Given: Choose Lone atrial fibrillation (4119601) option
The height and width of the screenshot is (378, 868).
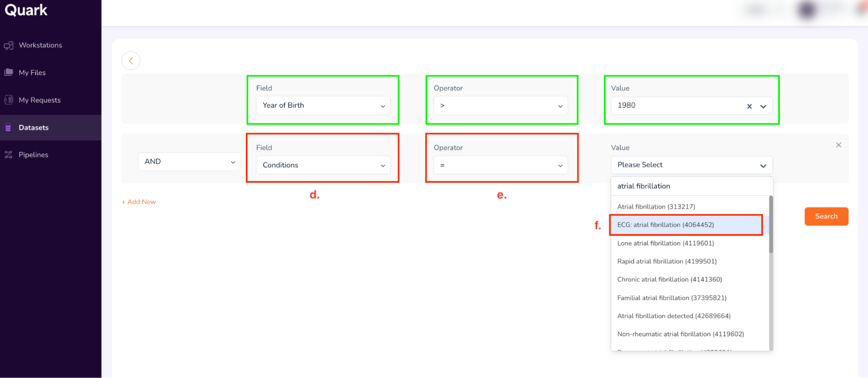Looking at the screenshot, I should tap(666, 243).
